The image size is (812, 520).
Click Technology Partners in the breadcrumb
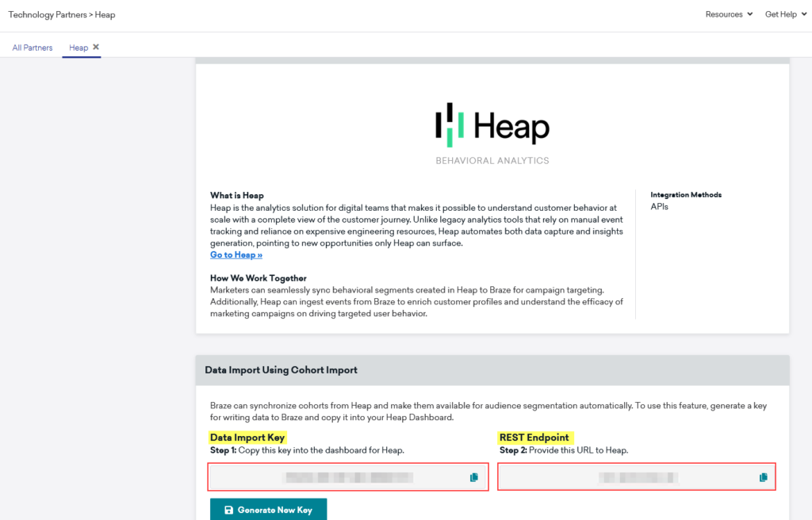(x=47, y=14)
